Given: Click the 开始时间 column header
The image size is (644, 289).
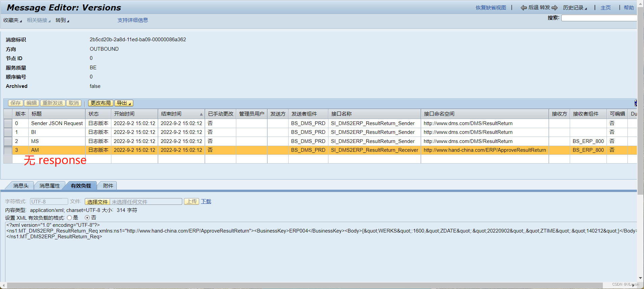Looking at the screenshot, I should (x=134, y=114).
